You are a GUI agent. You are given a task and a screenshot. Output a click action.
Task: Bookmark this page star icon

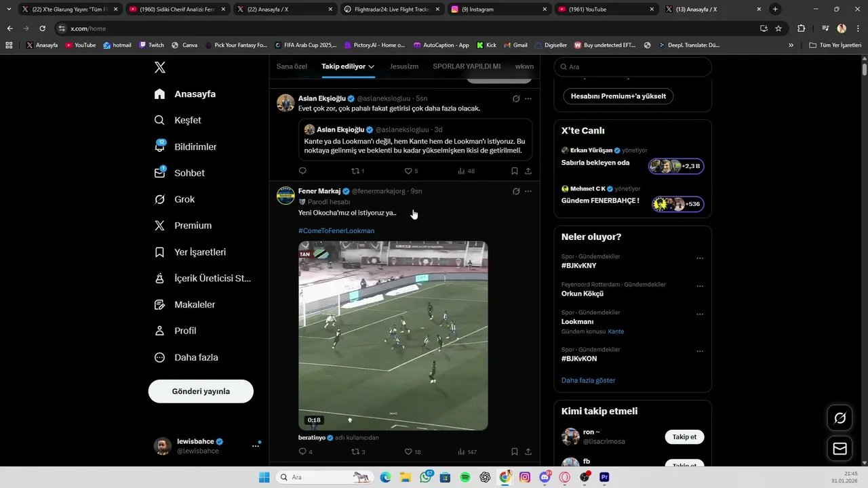778,28
